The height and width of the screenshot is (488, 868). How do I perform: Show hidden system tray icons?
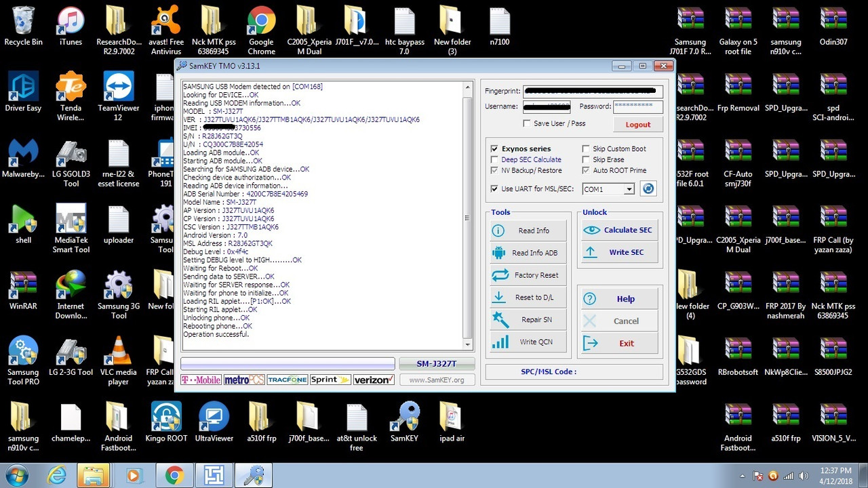(741, 476)
